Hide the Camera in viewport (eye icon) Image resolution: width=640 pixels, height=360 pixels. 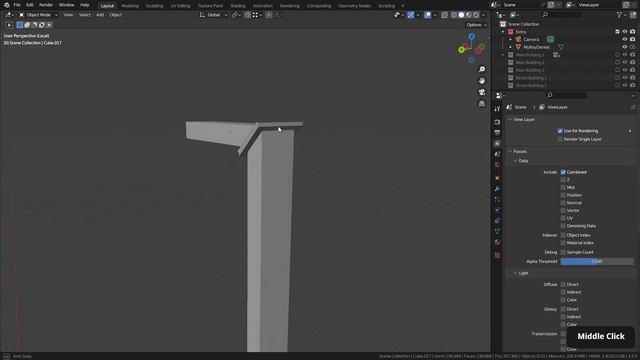click(x=624, y=40)
